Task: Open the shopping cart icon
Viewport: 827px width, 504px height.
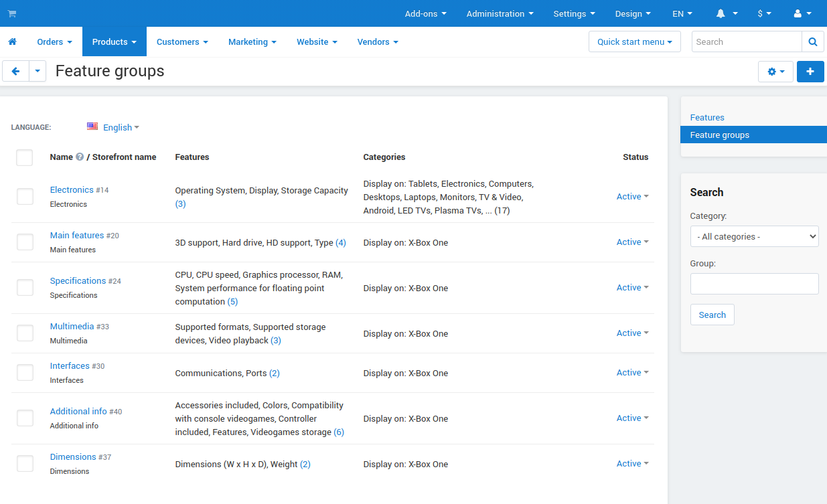Action: [x=12, y=13]
